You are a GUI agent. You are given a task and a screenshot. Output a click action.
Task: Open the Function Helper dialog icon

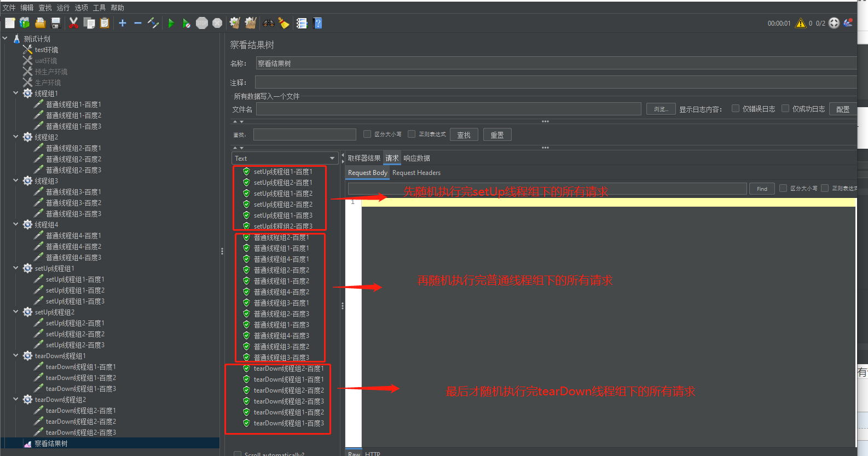(302, 23)
